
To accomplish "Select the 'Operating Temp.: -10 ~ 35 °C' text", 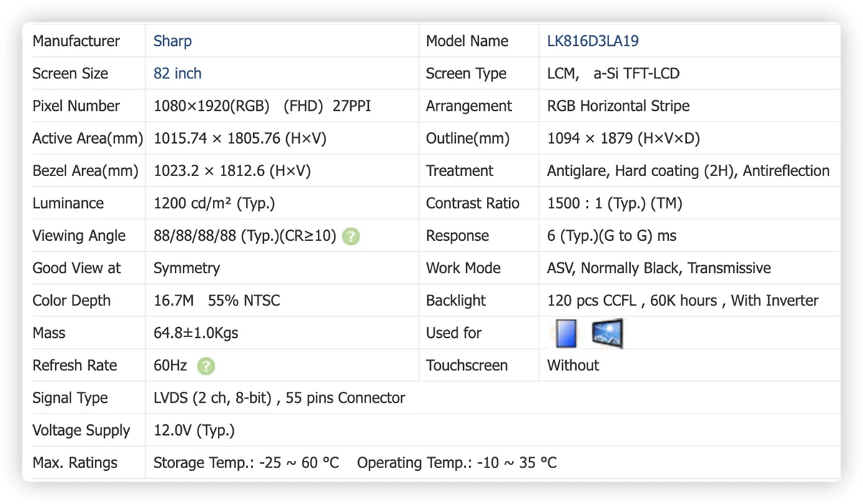I will tap(457, 463).
